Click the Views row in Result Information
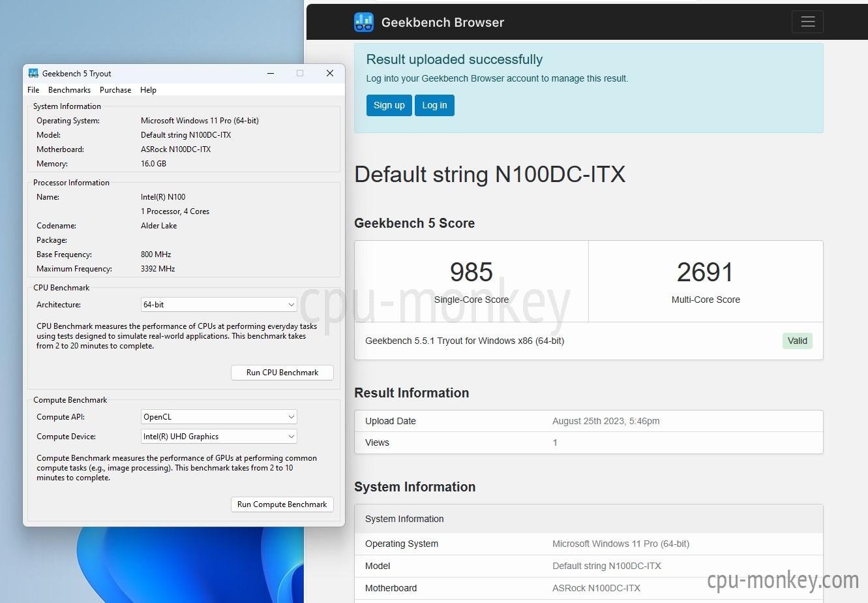868x603 pixels. click(589, 442)
